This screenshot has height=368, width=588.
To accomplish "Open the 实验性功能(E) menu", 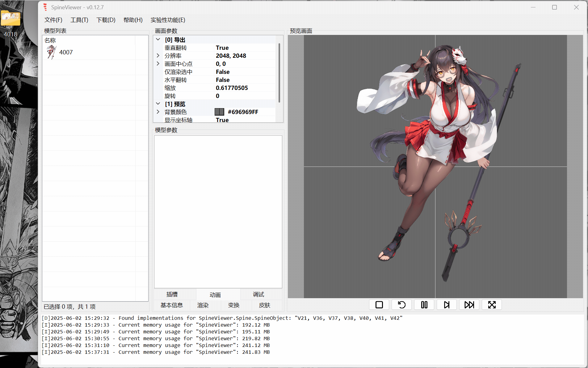I will [x=168, y=20].
